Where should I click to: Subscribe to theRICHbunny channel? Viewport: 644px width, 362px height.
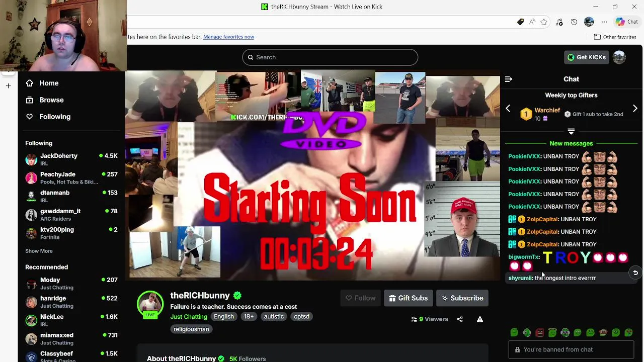[x=462, y=298]
